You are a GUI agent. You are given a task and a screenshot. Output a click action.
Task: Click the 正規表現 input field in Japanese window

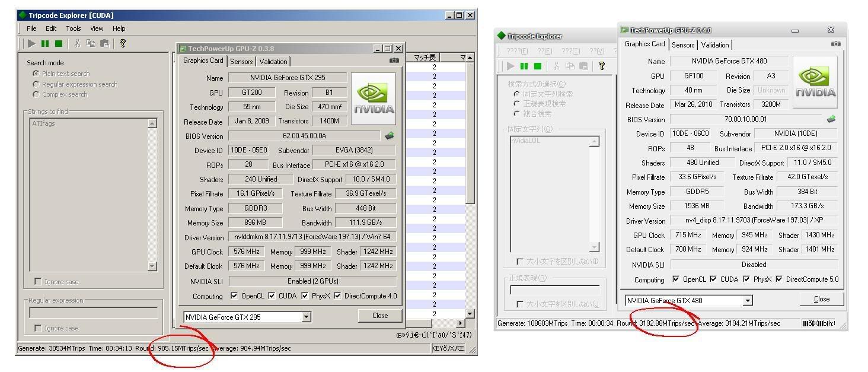click(555, 290)
